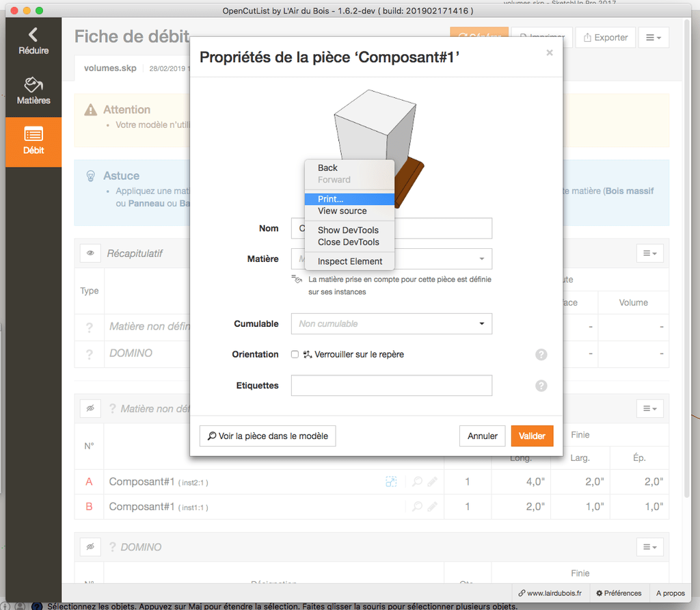Screen dimensions: 700x610
Task: Click the Attention warning triangle icon
Action: pyautogui.click(x=91, y=110)
